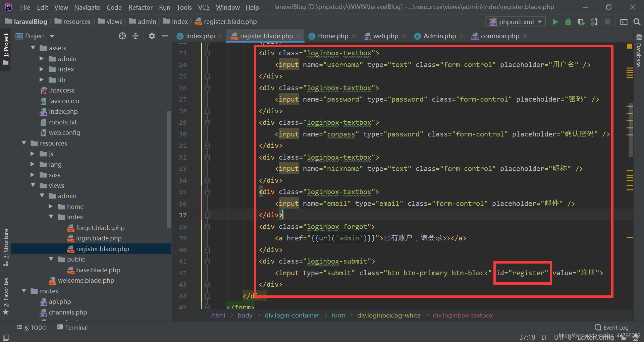
Task: Collapse all in Project panel
Action: point(136,36)
